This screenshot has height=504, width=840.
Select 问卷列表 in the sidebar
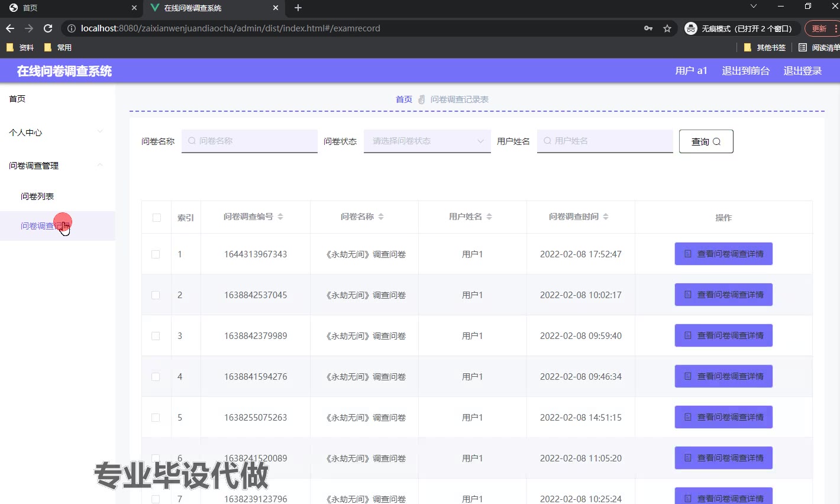click(37, 196)
